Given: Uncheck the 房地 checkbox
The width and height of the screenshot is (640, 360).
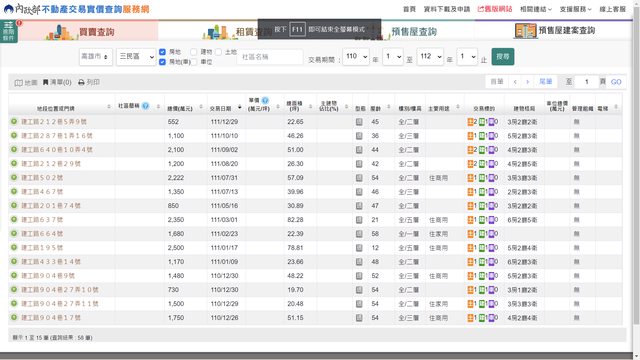Looking at the screenshot, I should pyautogui.click(x=162, y=52).
